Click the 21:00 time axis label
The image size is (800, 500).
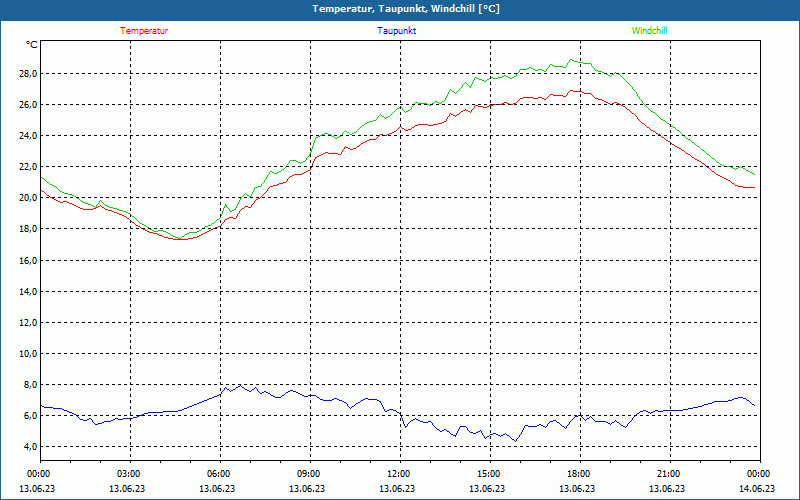point(668,473)
